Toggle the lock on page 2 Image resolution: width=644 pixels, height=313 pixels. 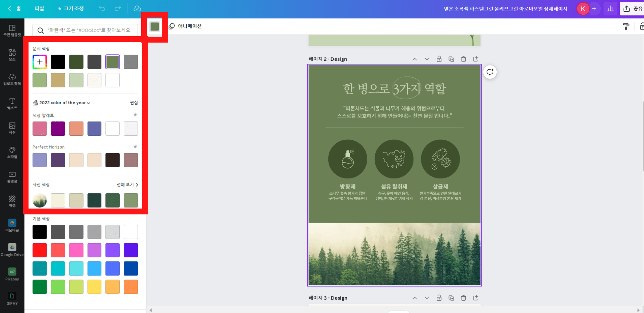coord(439,59)
